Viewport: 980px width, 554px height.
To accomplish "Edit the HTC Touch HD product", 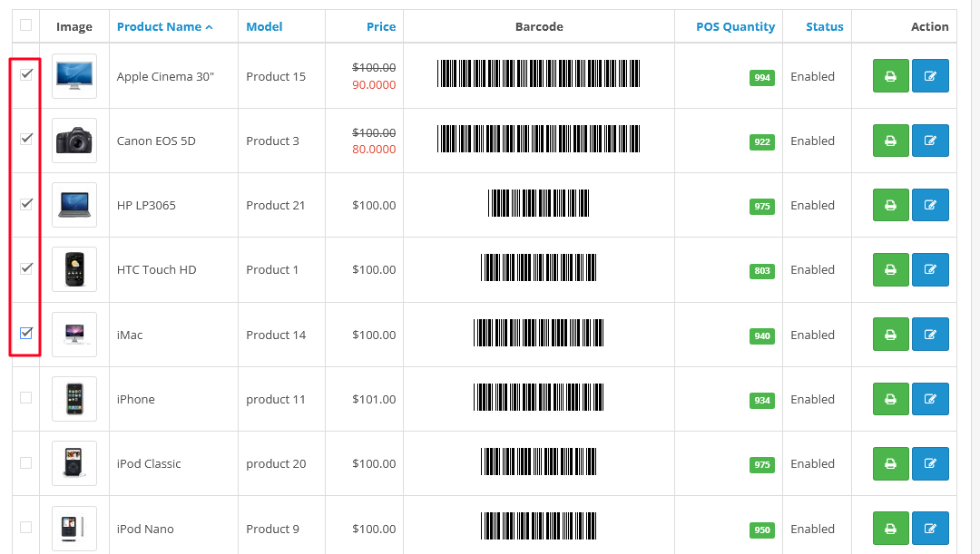I will pos(930,270).
